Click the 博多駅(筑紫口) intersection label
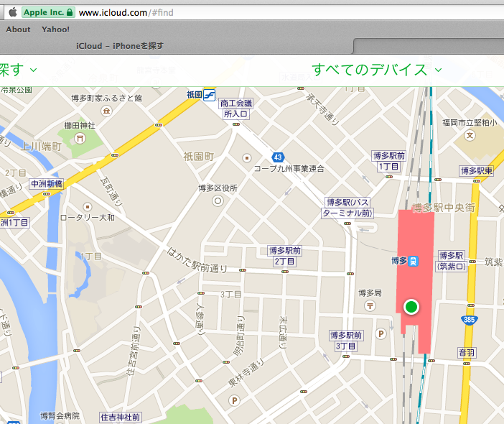Image resolution: width=504 pixels, height=424 pixels. tap(452, 261)
